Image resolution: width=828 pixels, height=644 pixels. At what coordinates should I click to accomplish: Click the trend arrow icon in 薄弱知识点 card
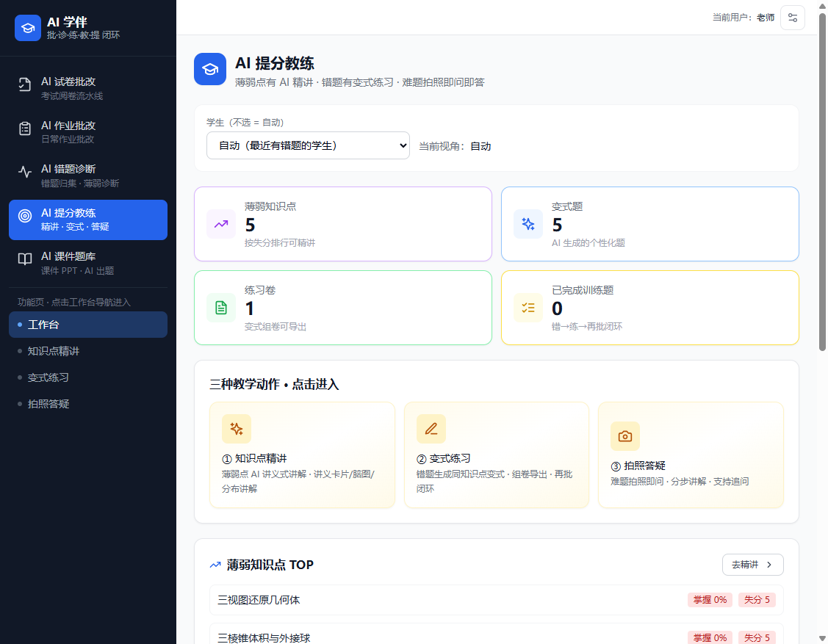[221, 224]
